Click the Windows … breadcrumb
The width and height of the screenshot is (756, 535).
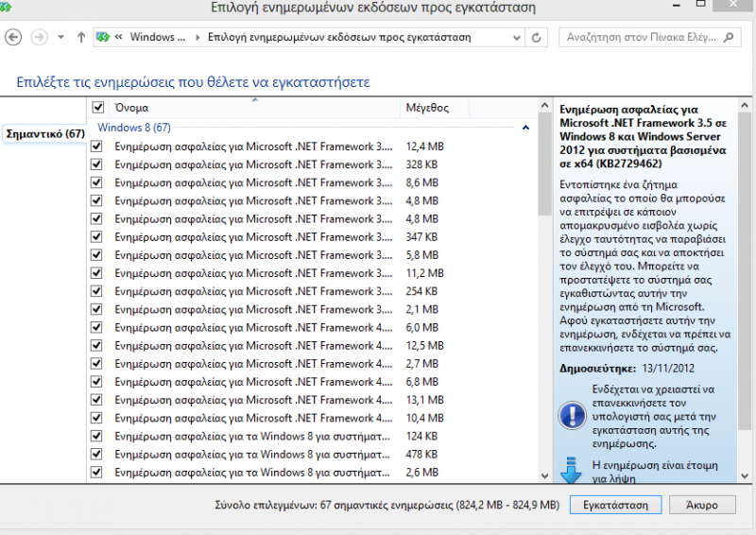click(157, 37)
